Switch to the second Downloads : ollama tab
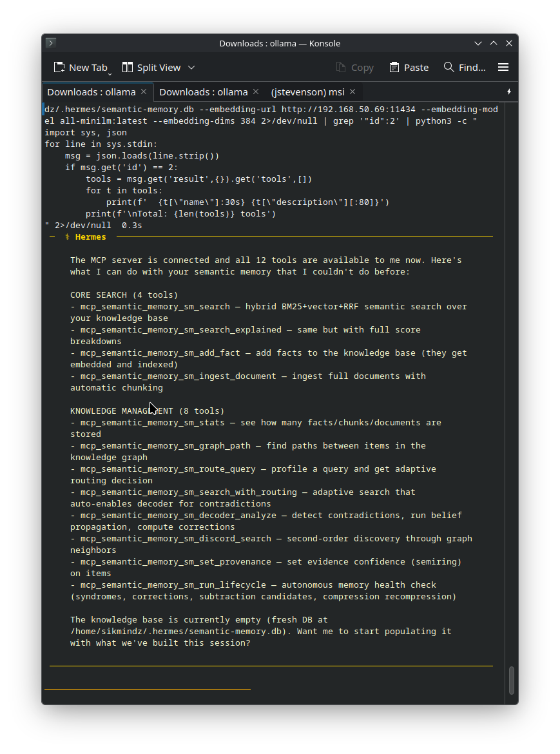Screen dimensions: 560x754 pos(204,92)
